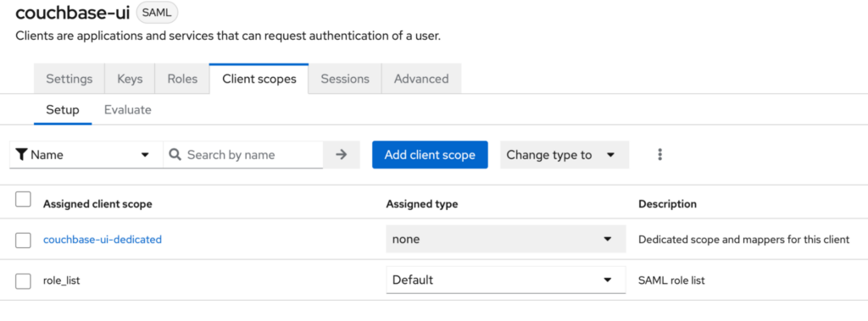Viewport: 868px width, 321px height.
Task: Open the Roles tab
Action: click(182, 79)
